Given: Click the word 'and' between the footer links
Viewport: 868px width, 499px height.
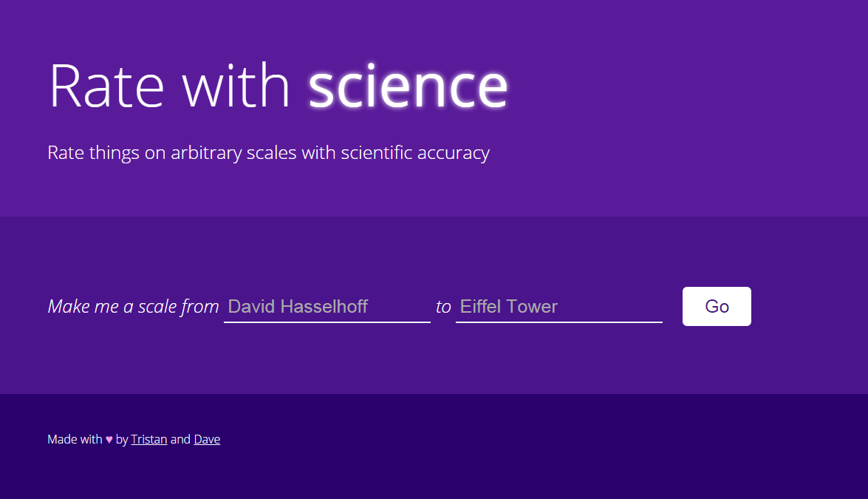Looking at the screenshot, I should pyautogui.click(x=180, y=439).
